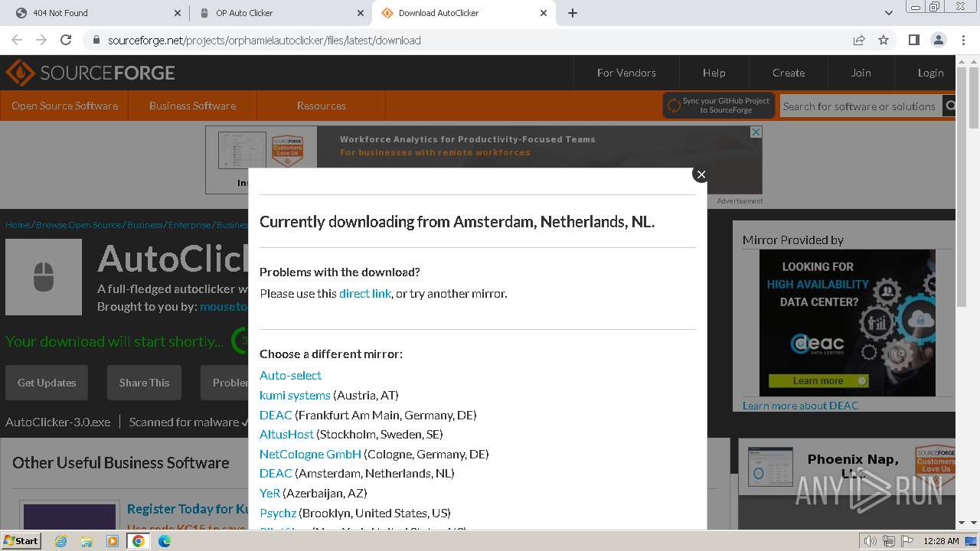Open a new browser tab
The width and height of the screenshot is (980, 551).
tap(573, 13)
